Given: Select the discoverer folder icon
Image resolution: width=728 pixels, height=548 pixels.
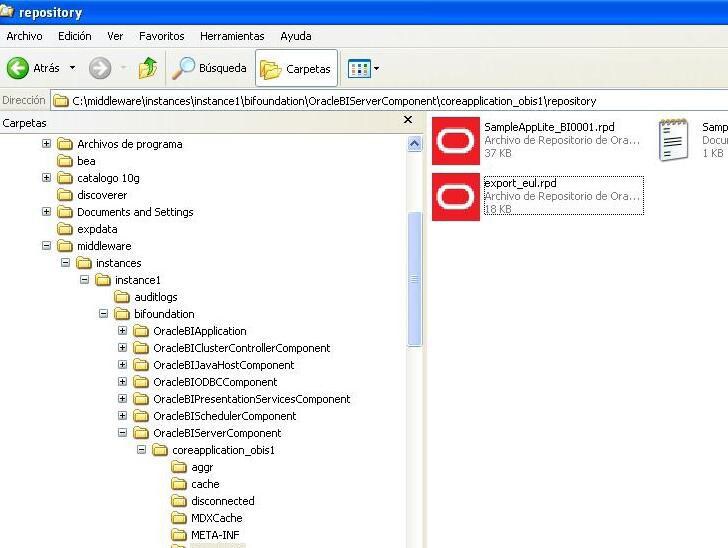Looking at the screenshot, I should [65, 195].
